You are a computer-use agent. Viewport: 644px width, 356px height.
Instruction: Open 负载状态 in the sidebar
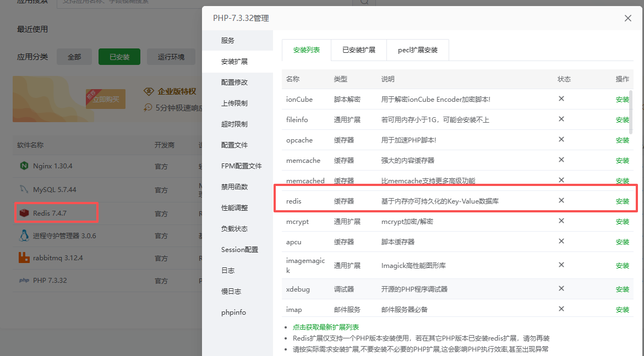pyautogui.click(x=237, y=229)
